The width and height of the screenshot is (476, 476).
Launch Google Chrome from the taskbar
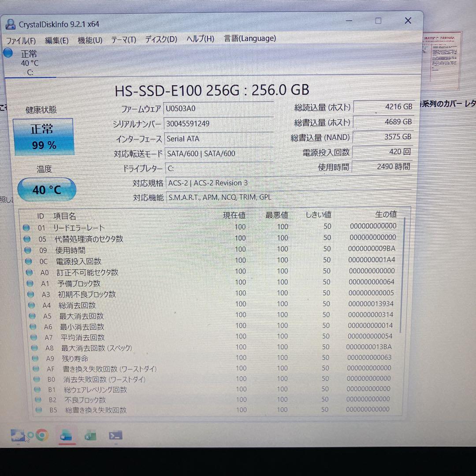tap(42, 435)
